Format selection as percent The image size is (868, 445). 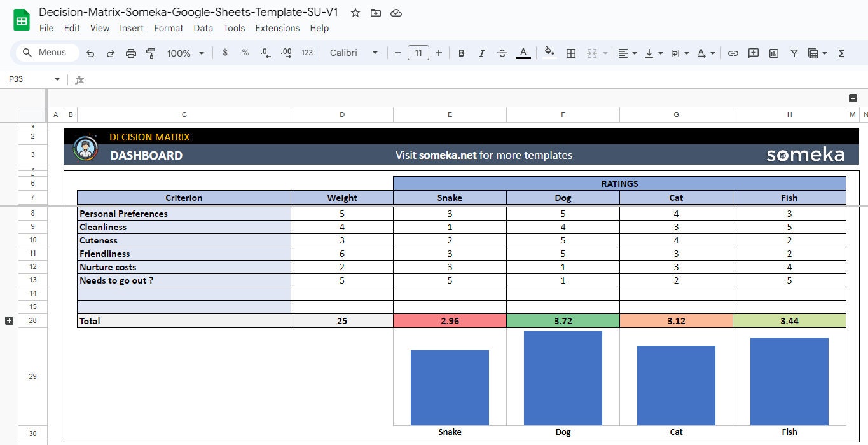[x=245, y=53]
